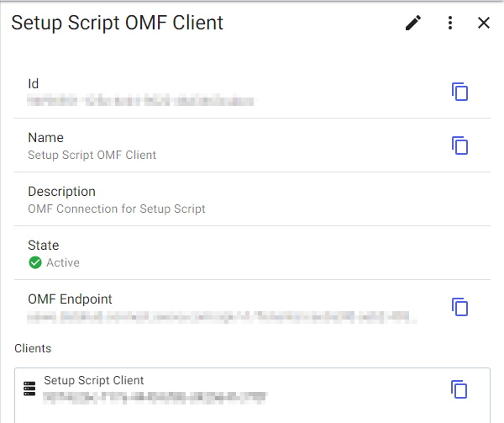Click the pencil edit icon
Screen dimensions: 504x423
(x=413, y=23)
